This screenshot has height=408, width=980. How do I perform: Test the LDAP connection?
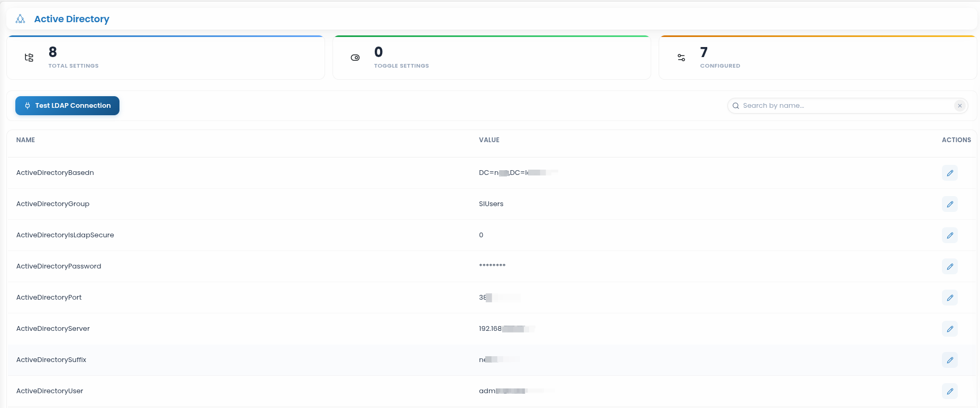[x=67, y=106]
